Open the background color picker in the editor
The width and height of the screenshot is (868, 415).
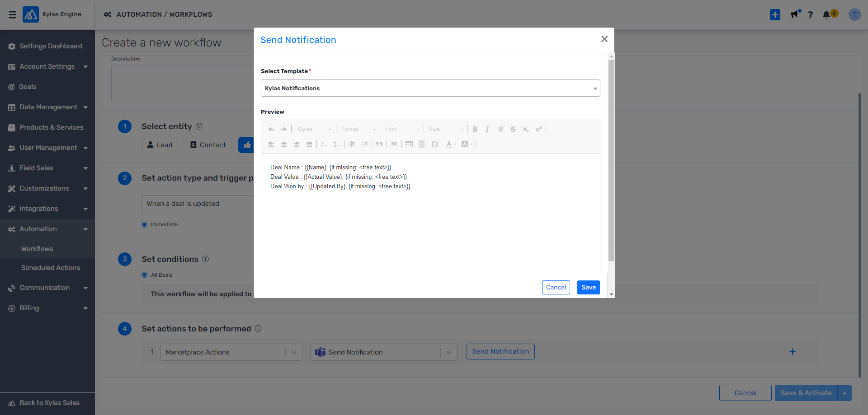click(467, 145)
